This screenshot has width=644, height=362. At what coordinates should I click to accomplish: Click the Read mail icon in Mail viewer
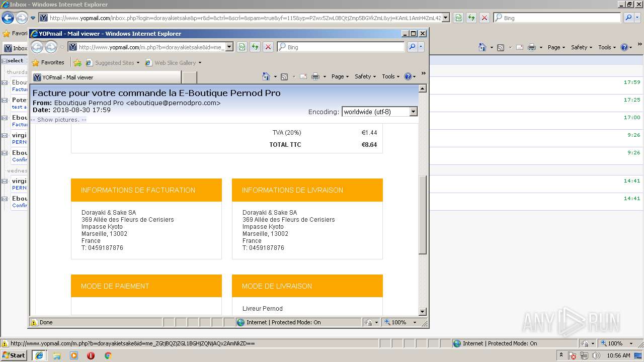click(x=303, y=76)
